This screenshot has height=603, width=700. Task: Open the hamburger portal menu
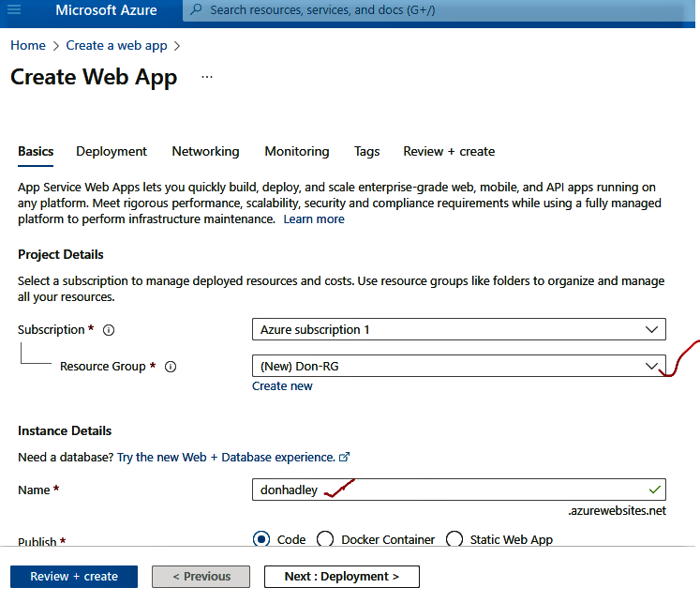(15, 10)
